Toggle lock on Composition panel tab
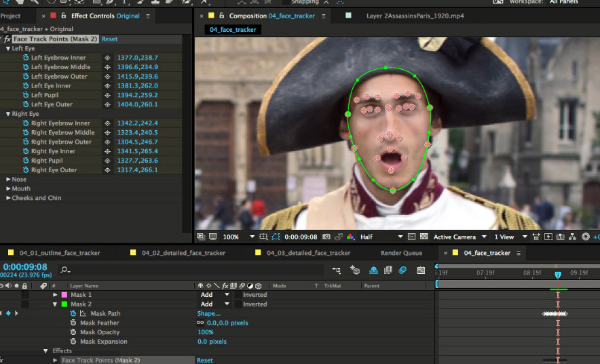 point(221,16)
